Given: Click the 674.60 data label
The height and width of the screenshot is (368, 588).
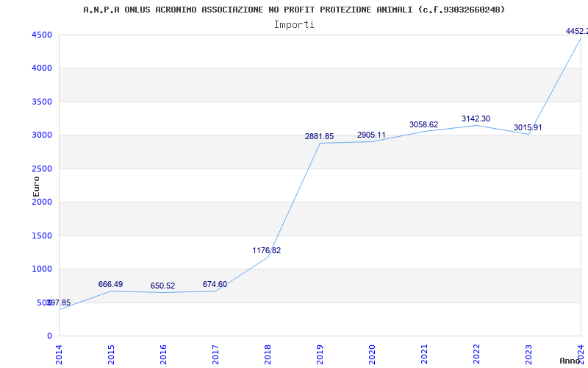Looking at the screenshot, I should pos(215,284).
